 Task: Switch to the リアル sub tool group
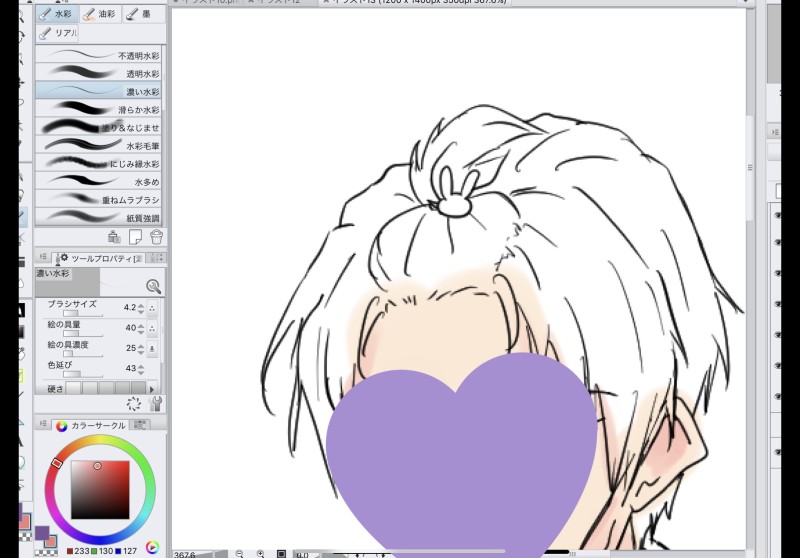pyautogui.click(x=57, y=33)
